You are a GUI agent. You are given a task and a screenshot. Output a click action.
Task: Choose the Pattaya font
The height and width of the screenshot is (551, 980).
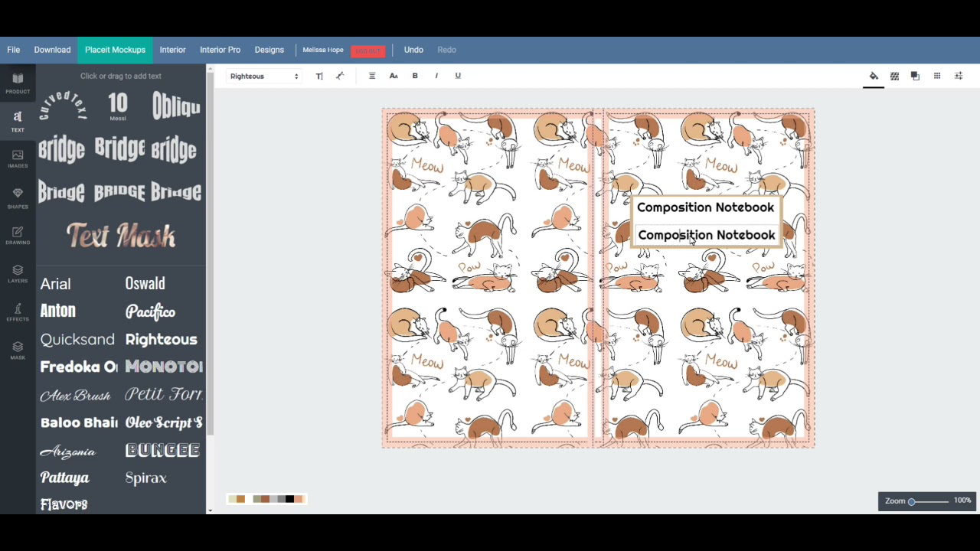pos(64,478)
